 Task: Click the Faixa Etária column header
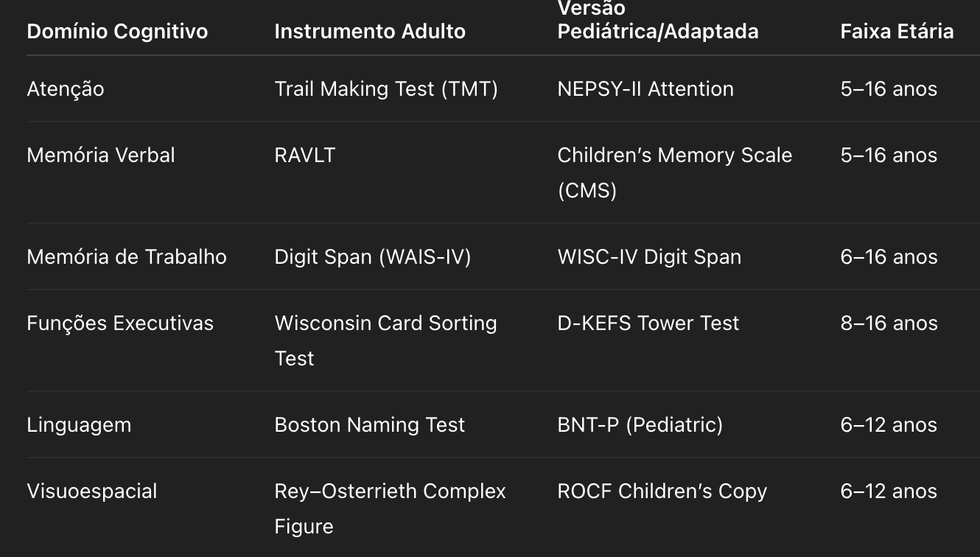tap(897, 32)
